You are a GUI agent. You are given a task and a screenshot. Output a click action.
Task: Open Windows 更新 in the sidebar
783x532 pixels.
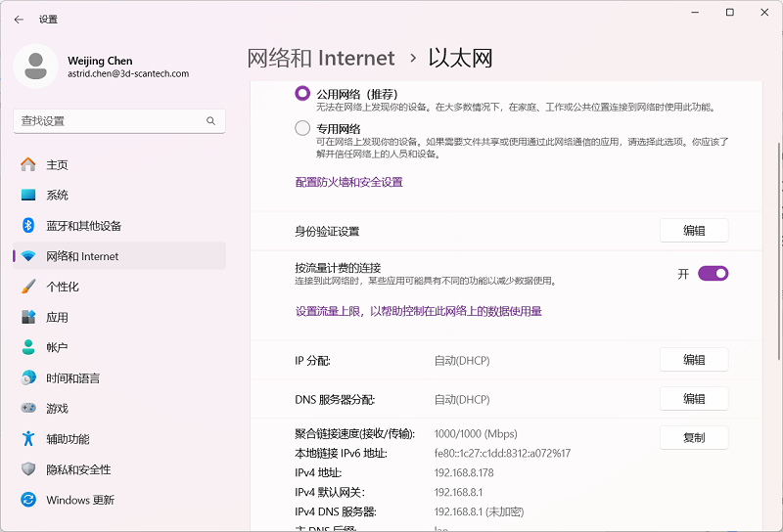(x=119, y=500)
